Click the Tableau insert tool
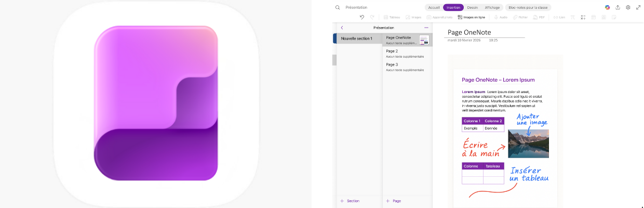This screenshot has height=208, width=644. [392, 17]
